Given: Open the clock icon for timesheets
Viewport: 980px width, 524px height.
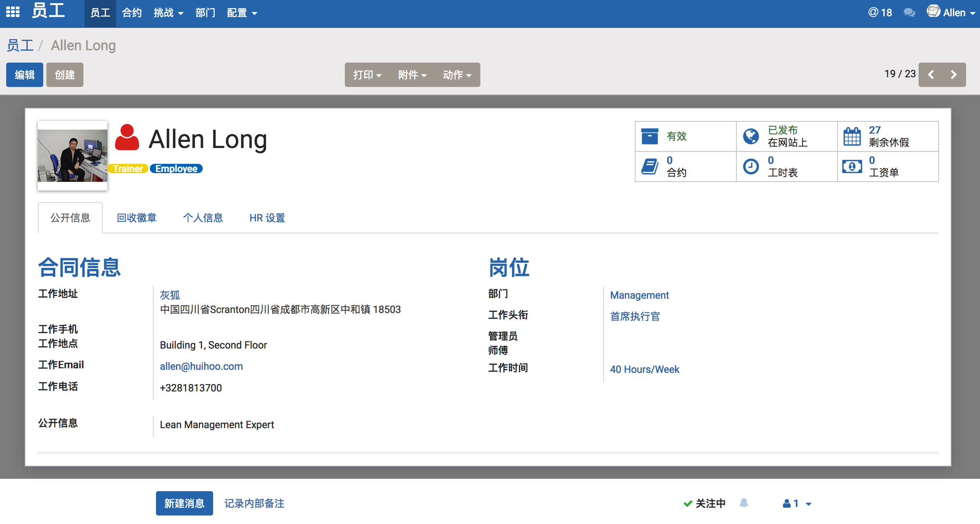Looking at the screenshot, I should [x=751, y=167].
